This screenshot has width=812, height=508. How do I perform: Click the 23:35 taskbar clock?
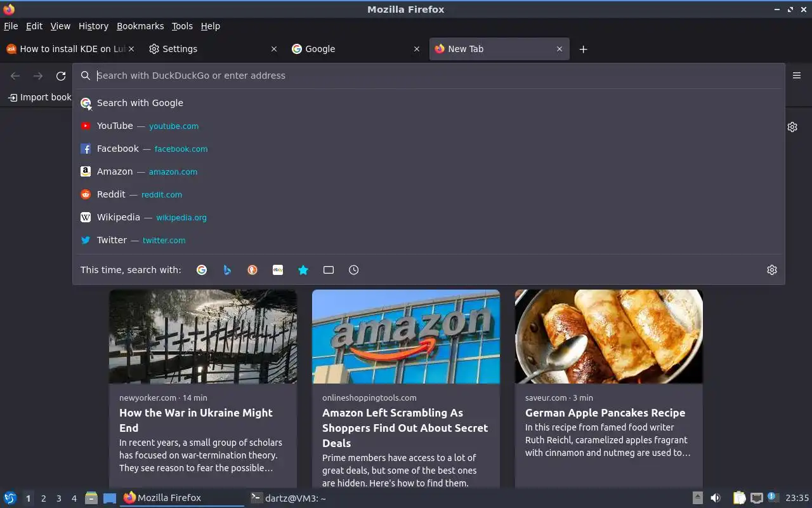tap(797, 498)
